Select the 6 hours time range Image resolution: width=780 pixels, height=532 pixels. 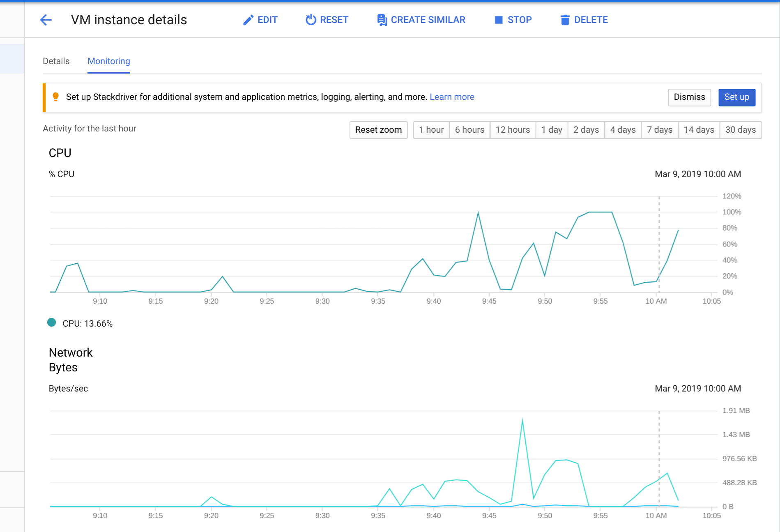point(469,130)
